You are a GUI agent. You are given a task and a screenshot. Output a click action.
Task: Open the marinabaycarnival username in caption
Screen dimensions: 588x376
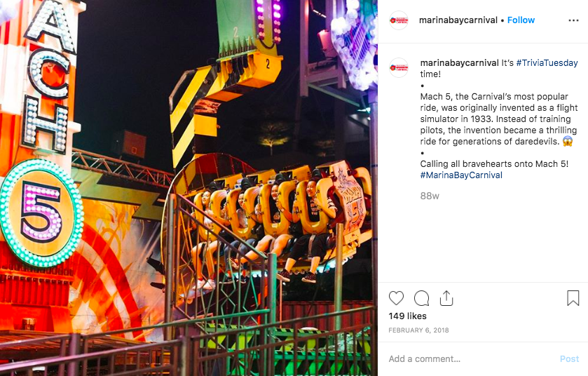[x=459, y=63]
